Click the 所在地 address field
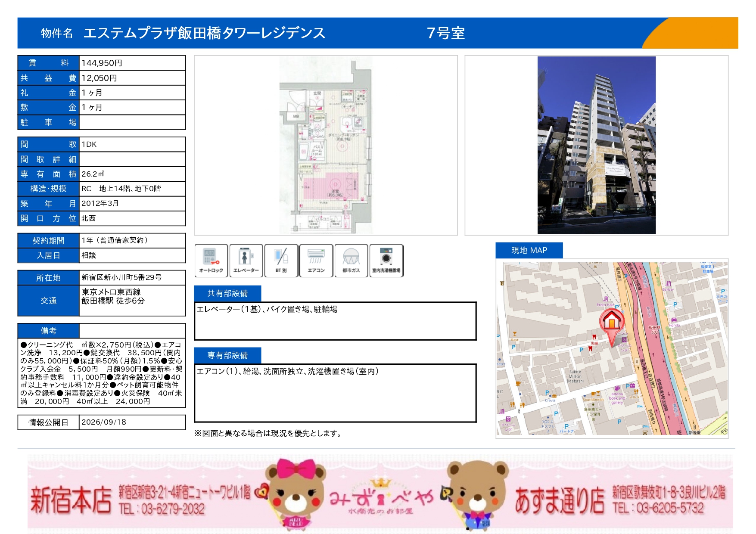The width and height of the screenshot is (756, 534). 132,278
